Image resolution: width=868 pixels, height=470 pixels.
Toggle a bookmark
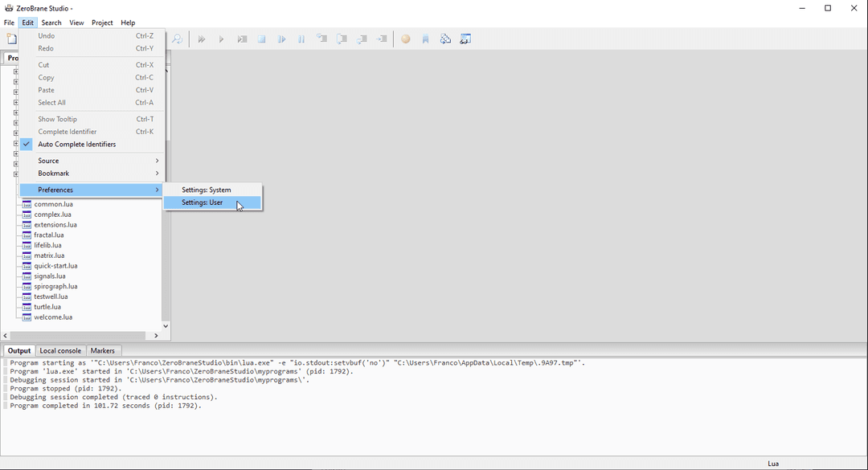tap(425, 39)
